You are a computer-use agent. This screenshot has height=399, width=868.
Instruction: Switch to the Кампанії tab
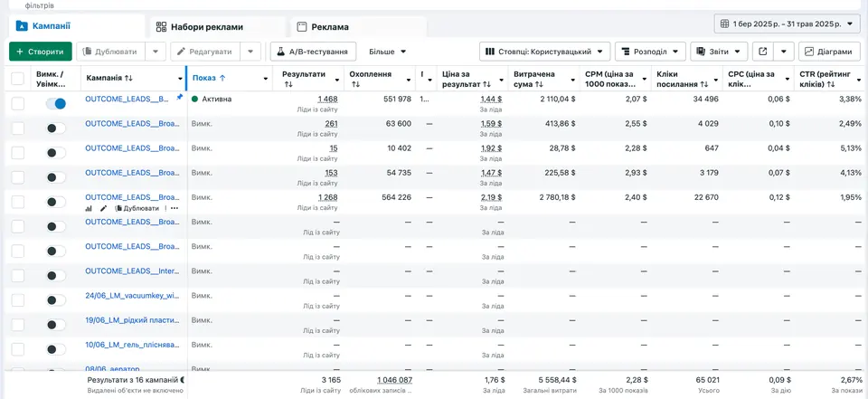(77, 25)
